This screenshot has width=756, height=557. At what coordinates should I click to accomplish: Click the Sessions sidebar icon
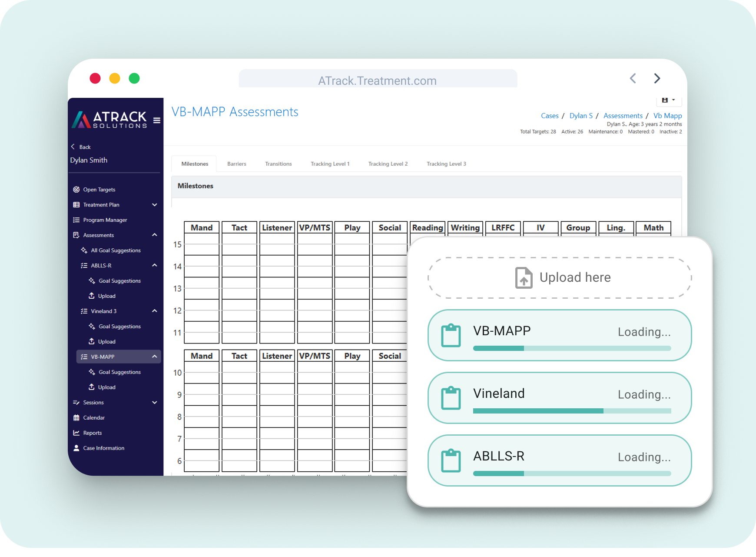pos(76,403)
